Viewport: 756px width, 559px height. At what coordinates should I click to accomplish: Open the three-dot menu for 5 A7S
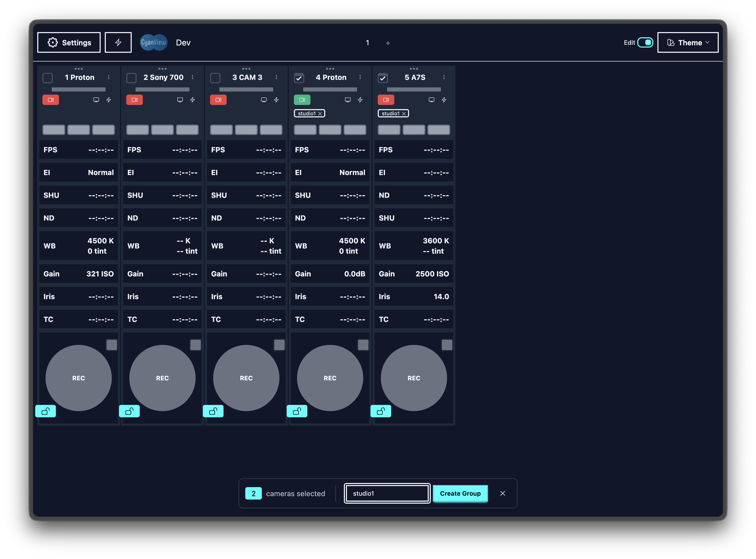click(444, 77)
